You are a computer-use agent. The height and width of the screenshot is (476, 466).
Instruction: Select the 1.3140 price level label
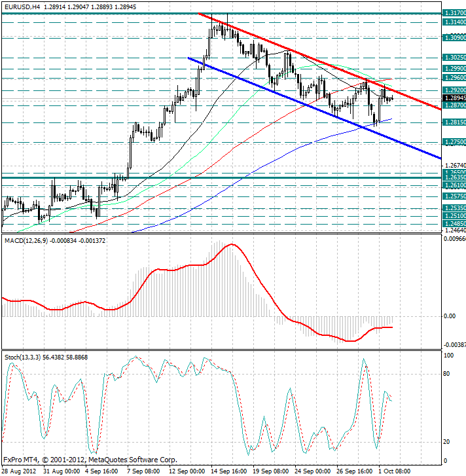tap(454, 22)
